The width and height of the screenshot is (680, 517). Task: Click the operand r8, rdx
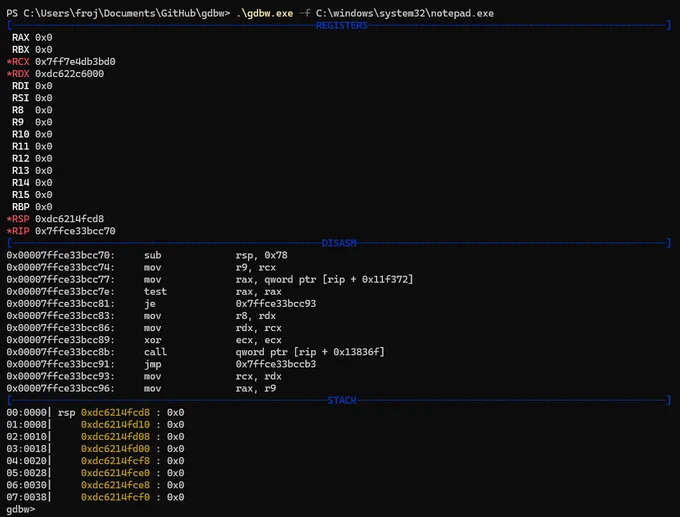[256, 316]
